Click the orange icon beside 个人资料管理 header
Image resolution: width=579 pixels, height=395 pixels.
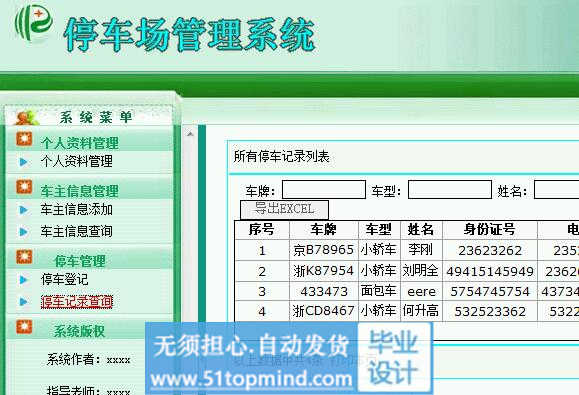(x=24, y=139)
